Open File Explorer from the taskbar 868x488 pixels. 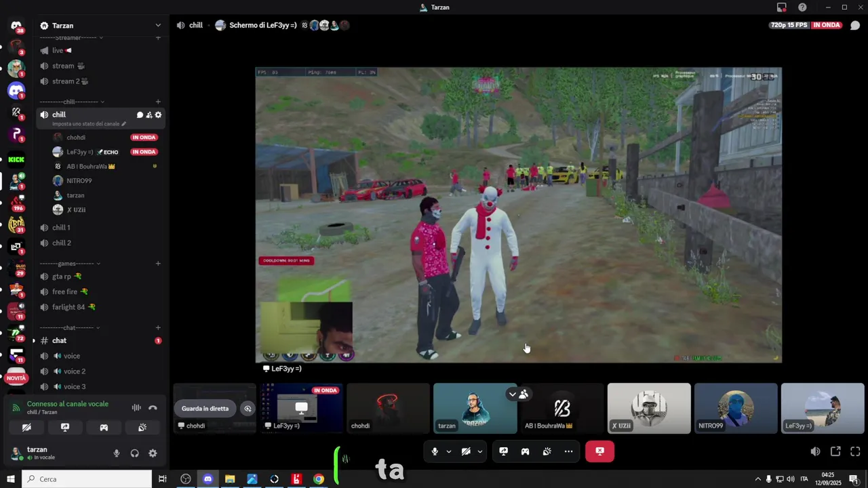[x=230, y=479]
